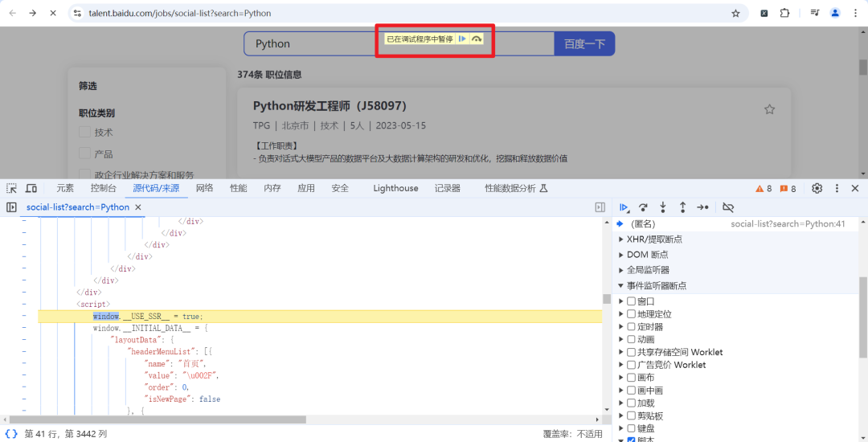Open the Python研发工程师 (J58097) job title
Viewport: 868px width, 442px height.
coord(330,106)
